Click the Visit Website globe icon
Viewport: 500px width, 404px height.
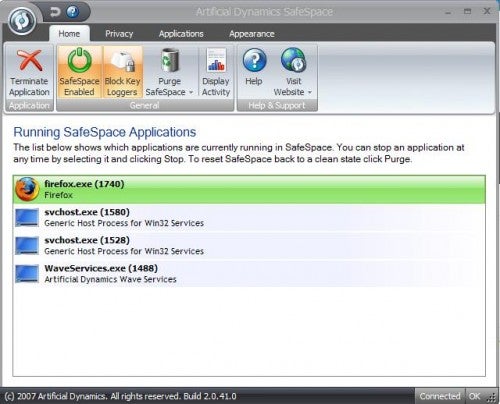tap(293, 60)
